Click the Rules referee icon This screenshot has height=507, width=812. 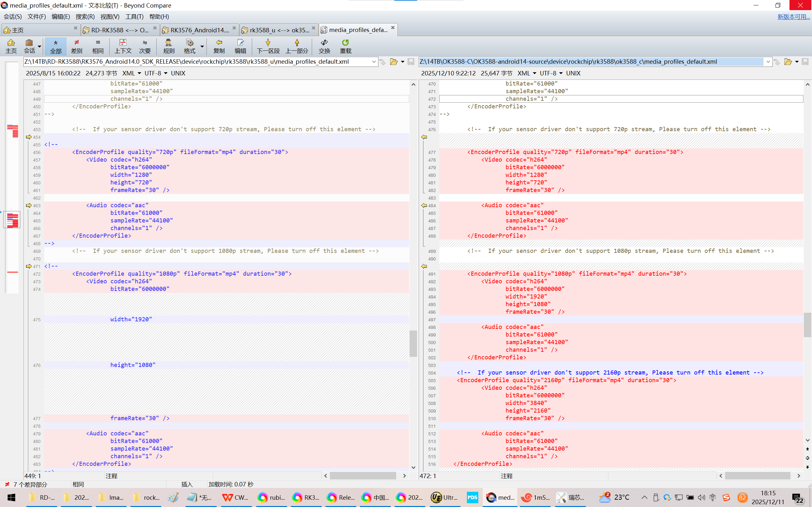[168, 46]
